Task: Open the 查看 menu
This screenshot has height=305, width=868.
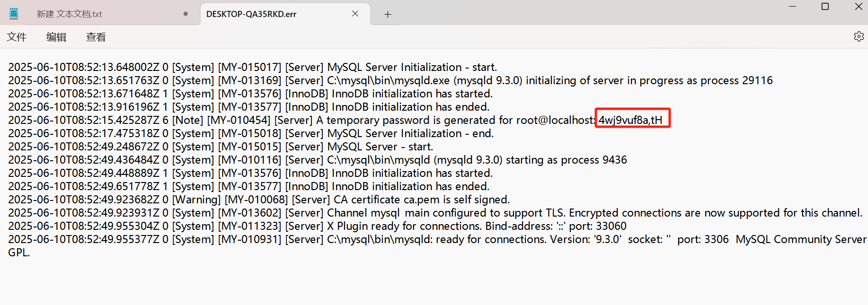Action: point(96,37)
